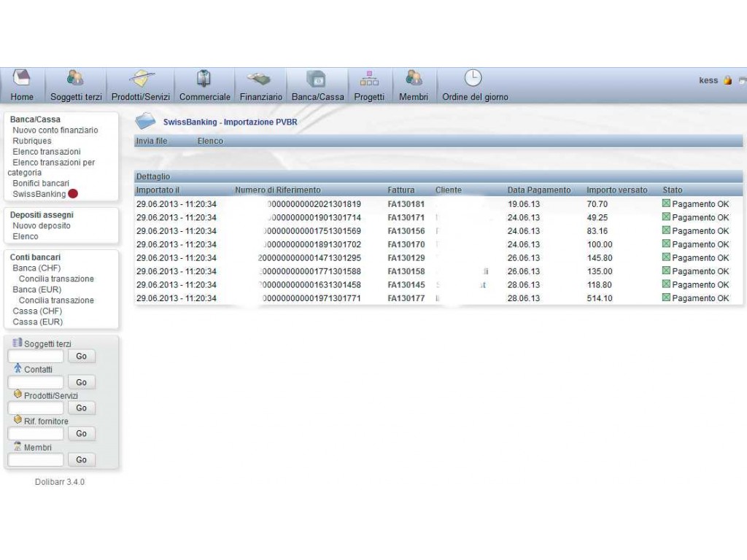The width and height of the screenshot is (747, 560).
Task: Open Banca/Cassa module icon
Action: 317,78
